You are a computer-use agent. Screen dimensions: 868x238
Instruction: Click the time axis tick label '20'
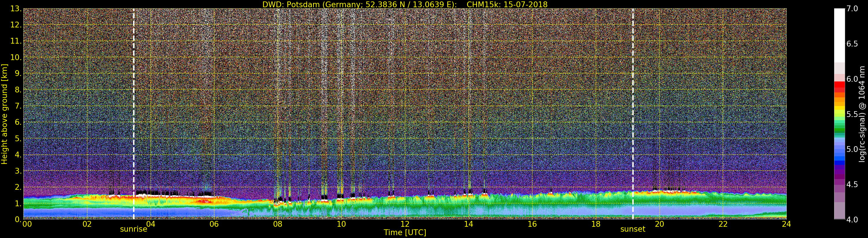click(x=659, y=224)
